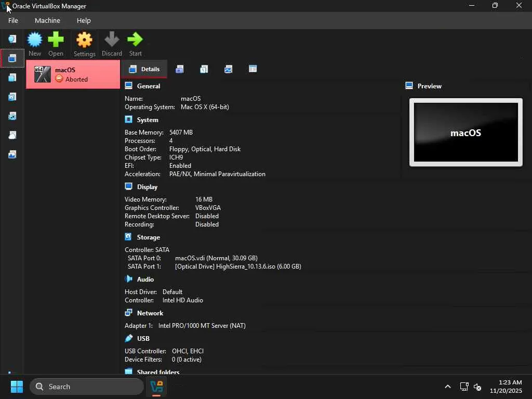The width and height of the screenshot is (532, 399).
Task: Click the Video Memory value 16 MB
Action: pos(204,199)
